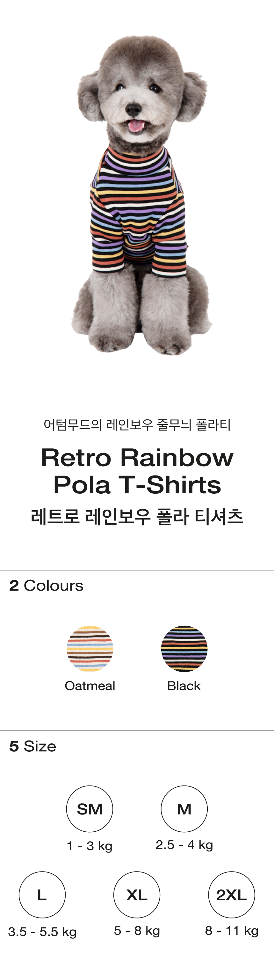Click the 1 - 3 kg weight label
Screen dimensions: 274x980
90,846
